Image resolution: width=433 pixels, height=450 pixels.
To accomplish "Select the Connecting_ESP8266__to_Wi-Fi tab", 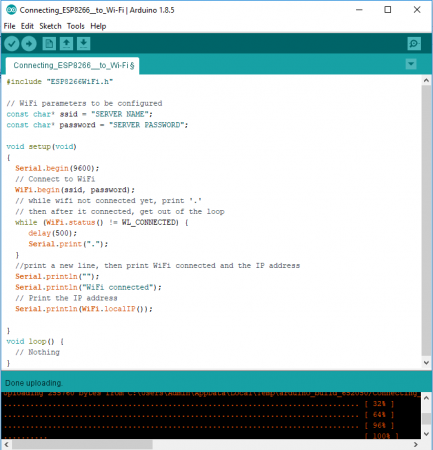I will pos(73,65).
